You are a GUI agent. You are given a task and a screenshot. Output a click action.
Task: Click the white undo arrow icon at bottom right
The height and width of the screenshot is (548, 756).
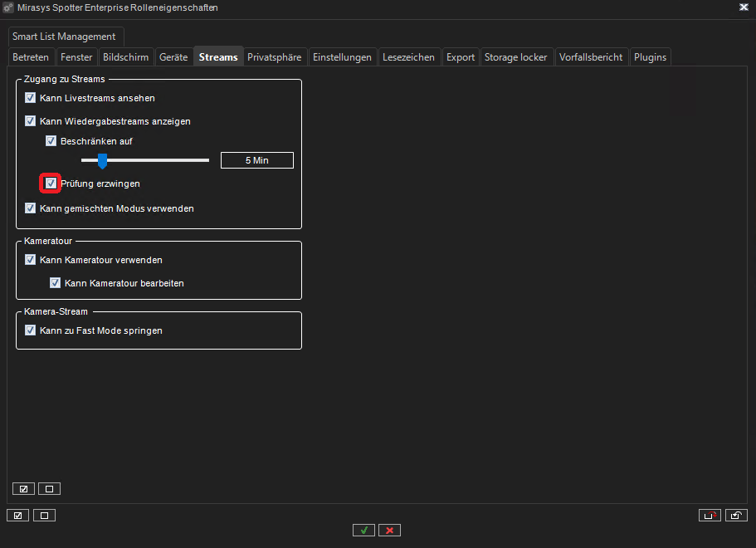736,515
